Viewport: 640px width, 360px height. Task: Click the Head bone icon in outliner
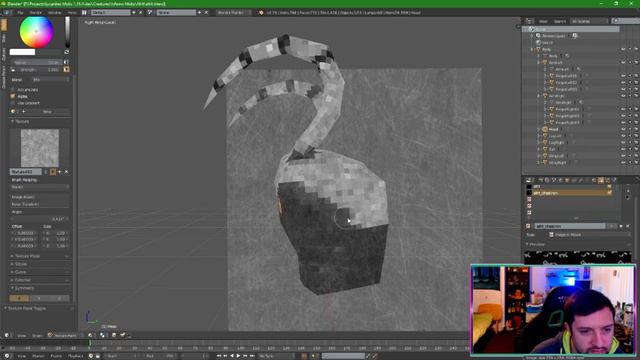545,129
